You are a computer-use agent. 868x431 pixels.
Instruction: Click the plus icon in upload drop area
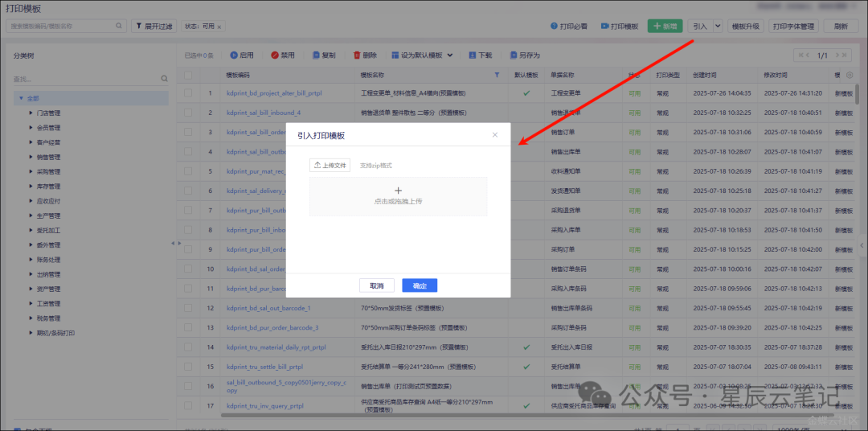398,191
